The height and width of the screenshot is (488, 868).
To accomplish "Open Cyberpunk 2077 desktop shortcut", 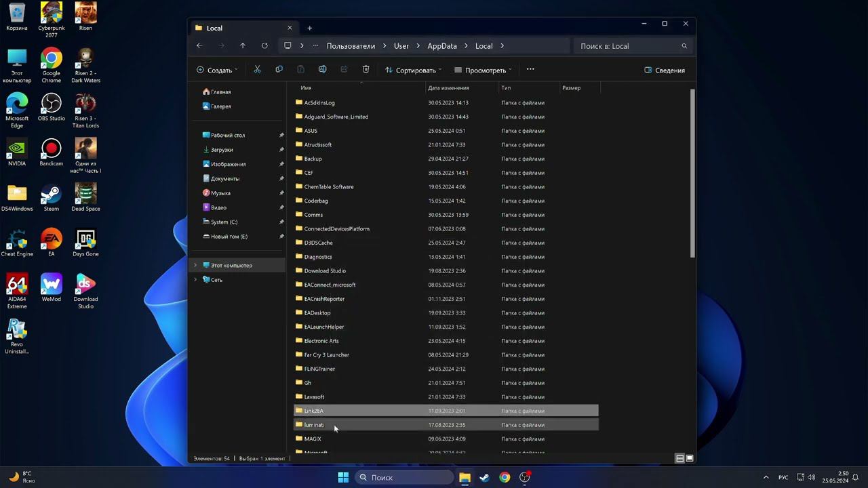I will [52, 20].
